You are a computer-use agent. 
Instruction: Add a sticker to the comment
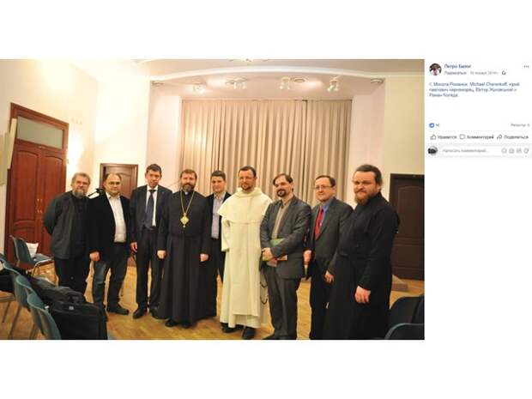click(526, 151)
